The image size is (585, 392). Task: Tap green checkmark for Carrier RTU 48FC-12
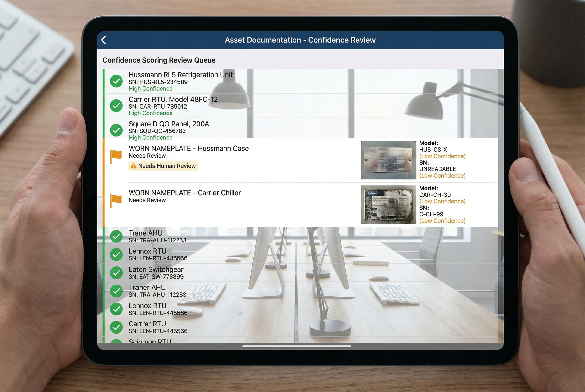click(116, 105)
